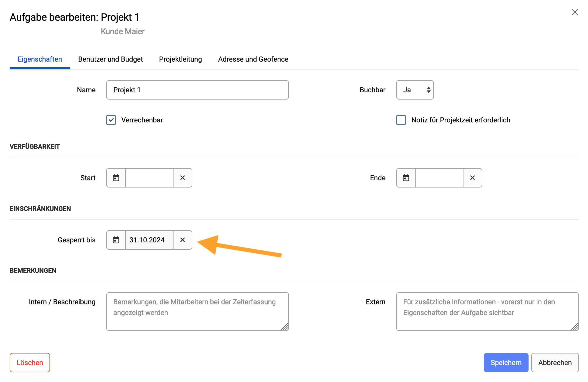The height and width of the screenshot is (382, 588).
Task: Close the Aufgabe bearbeiten dialog
Action: (575, 12)
